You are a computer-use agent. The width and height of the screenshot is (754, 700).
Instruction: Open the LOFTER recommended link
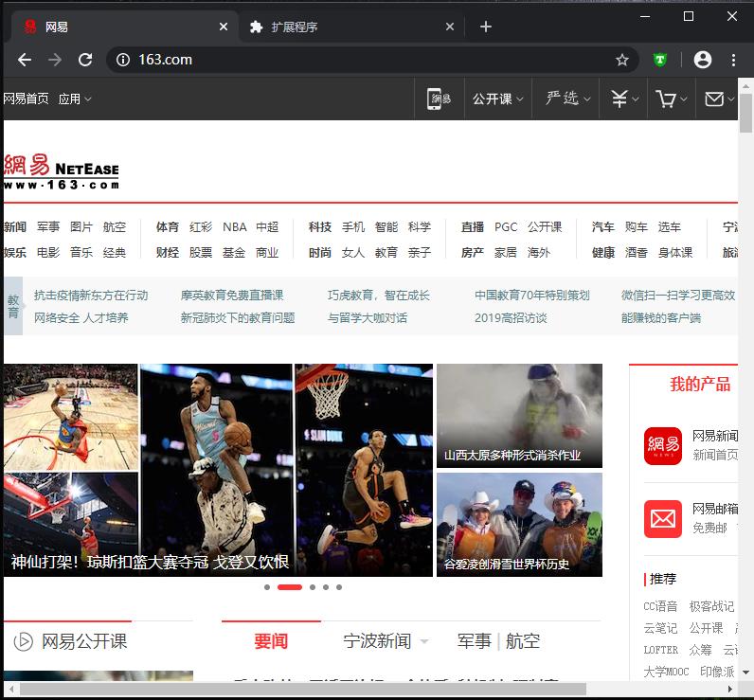coord(661,650)
